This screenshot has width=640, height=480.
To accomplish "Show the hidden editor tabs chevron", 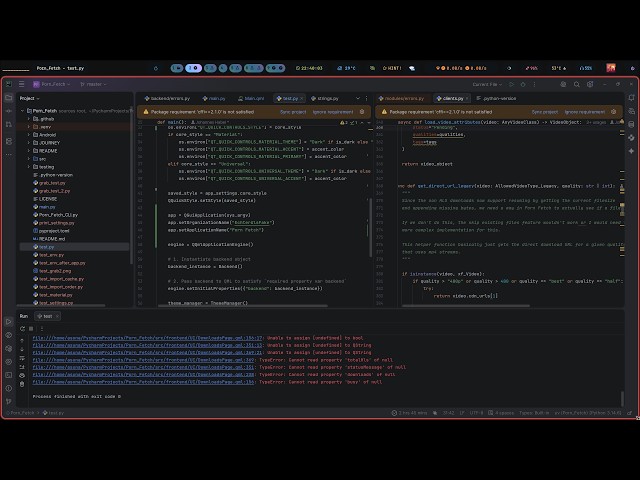I will [x=358, y=98].
